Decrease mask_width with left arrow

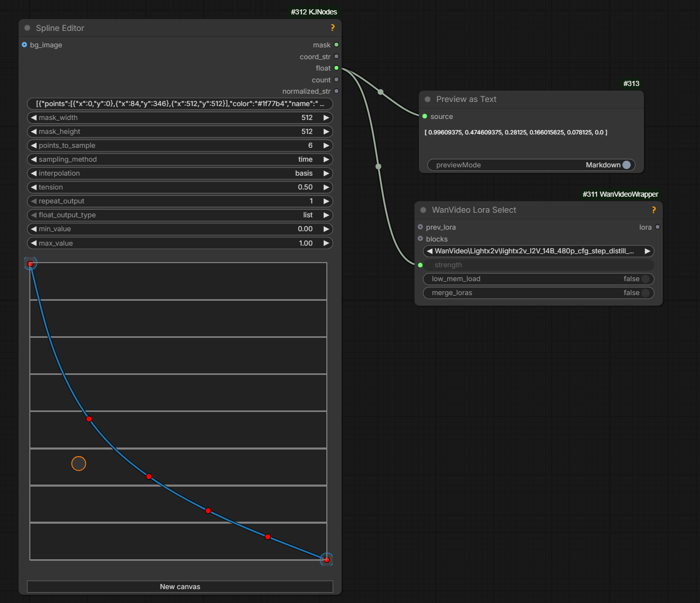pyautogui.click(x=33, y=118)
